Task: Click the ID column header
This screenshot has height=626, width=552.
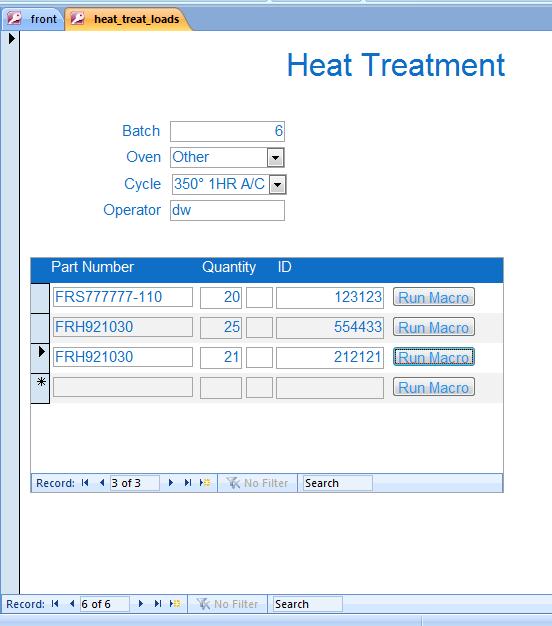Action: [x=285, y=267]
